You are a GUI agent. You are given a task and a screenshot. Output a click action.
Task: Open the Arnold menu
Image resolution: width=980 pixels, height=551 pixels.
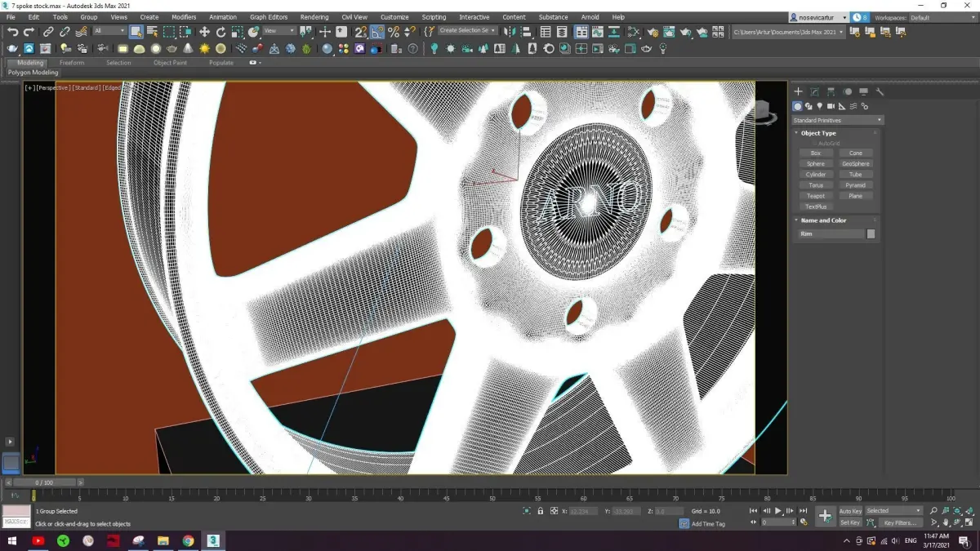[590, 17]
